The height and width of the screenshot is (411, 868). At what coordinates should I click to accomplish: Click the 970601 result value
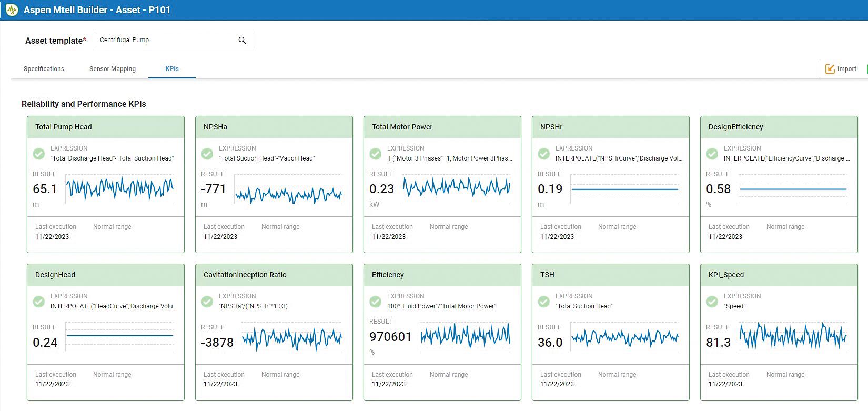coord(390,337)
